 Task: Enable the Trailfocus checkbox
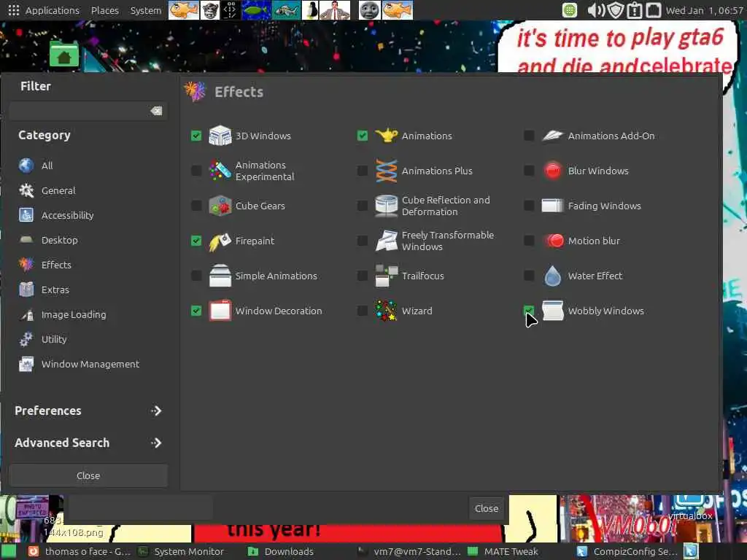tap(363, 276)
